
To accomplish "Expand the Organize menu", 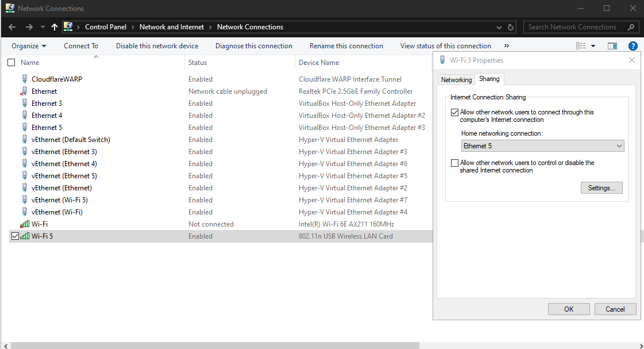I will pos(28,46).
